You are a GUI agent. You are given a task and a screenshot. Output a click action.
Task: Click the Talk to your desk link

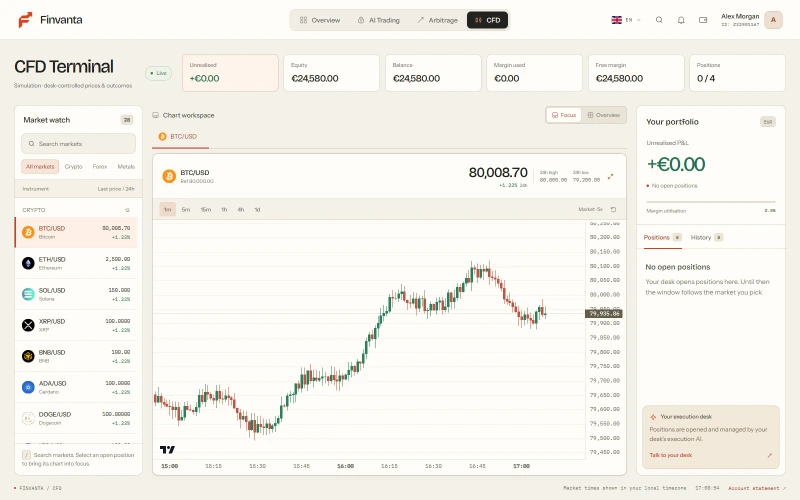click(x=670, y=455)
